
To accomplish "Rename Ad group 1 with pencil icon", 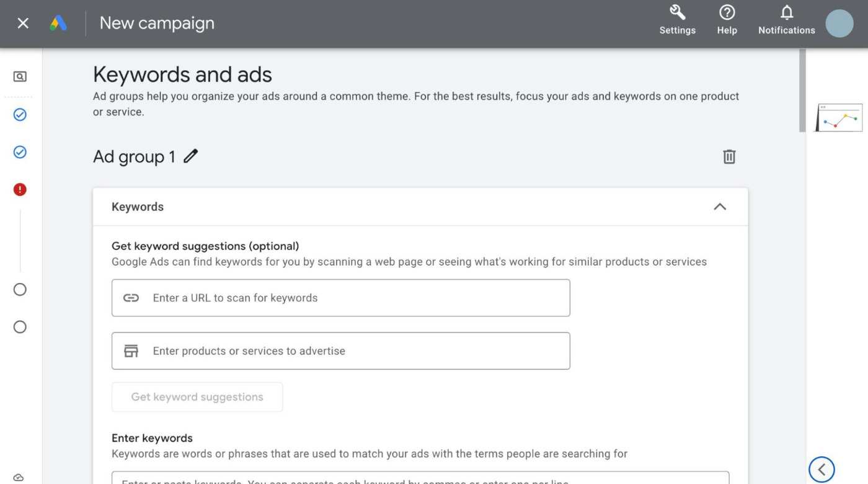I will (x=190, y=156).
